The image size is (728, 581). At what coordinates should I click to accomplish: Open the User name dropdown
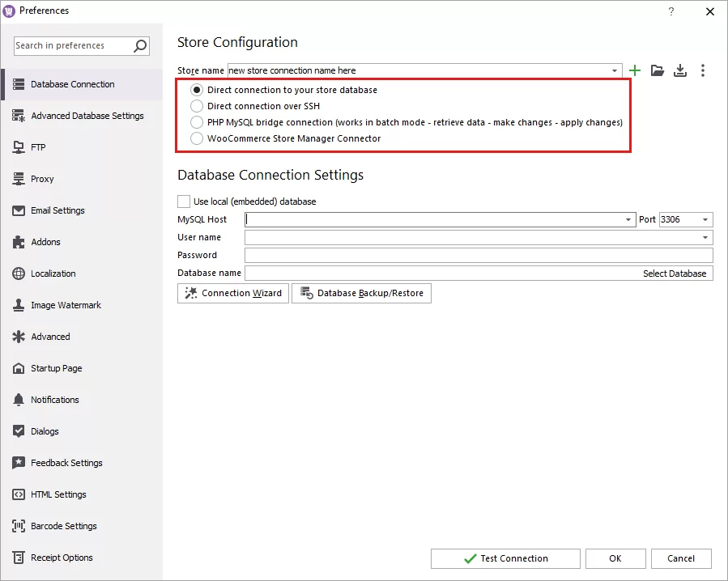tap(708, 237)
